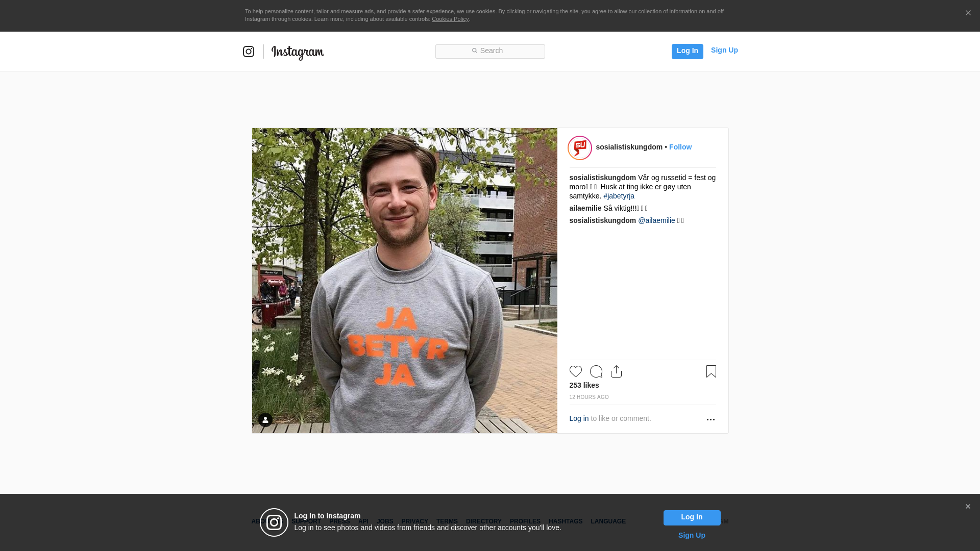Save the post with bookmark icon
Image resolution: width=980 pixels, height=551 pixels.
(x=711, y=371)
